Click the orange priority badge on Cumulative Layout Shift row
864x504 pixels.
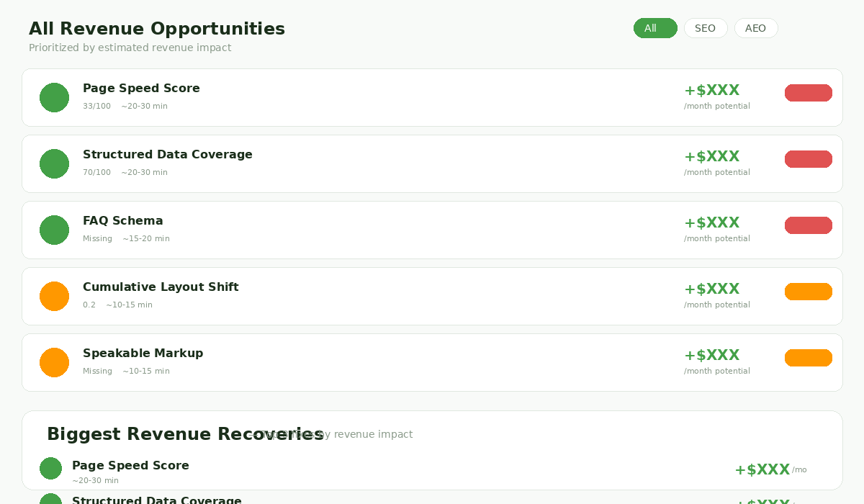click(x=808, y=292)
